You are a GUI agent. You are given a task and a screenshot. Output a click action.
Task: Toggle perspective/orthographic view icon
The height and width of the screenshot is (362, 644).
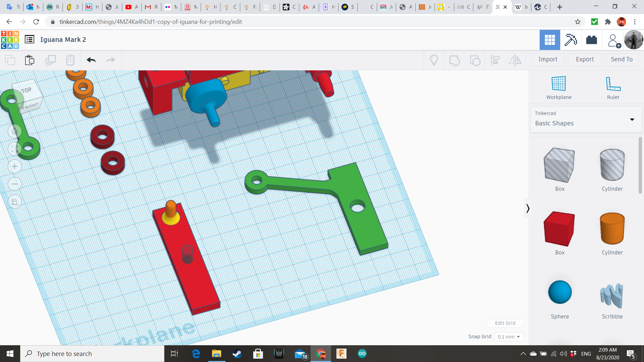point(15,202)
